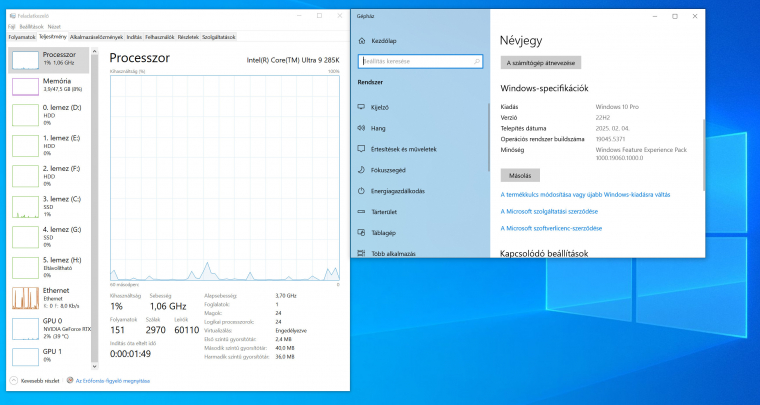Click the search magnifier icon in Settings
This screenshot has height=405, width=760.
tap(477, 62)
